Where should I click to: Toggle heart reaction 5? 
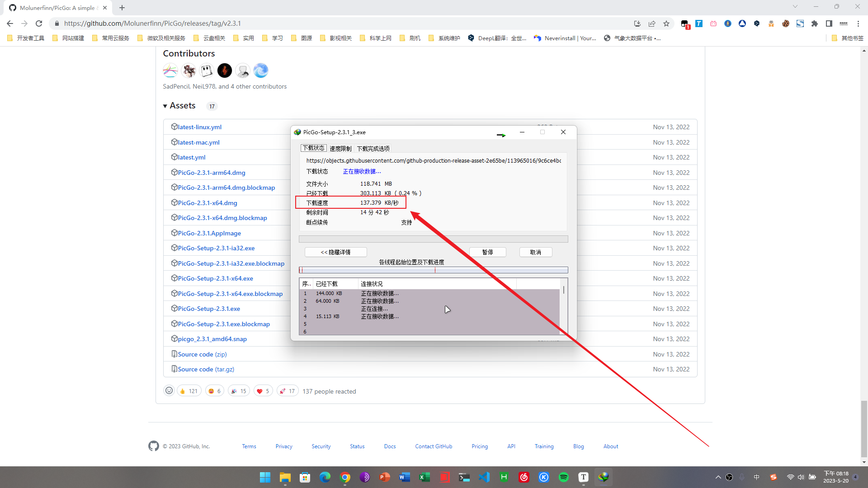[263, 391]
